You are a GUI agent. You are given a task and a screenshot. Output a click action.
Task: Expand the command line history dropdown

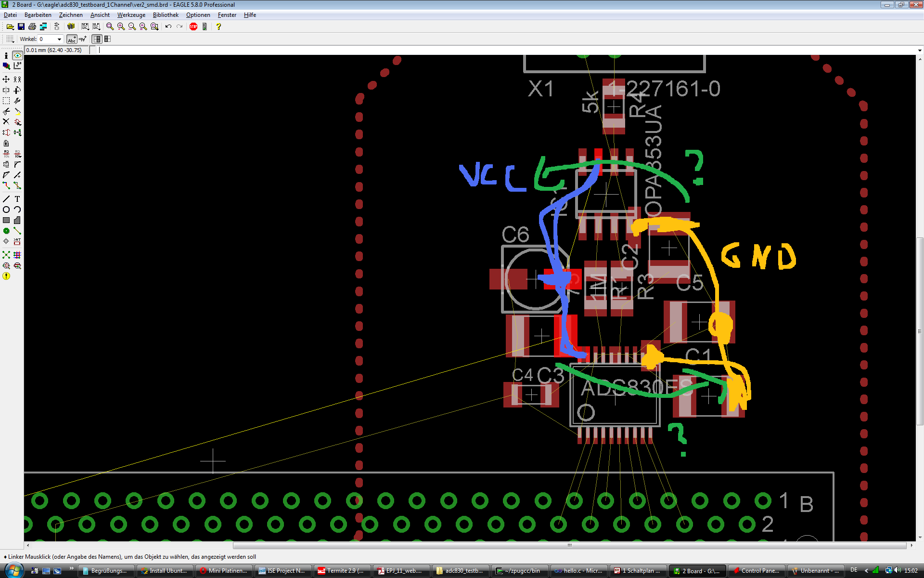click(x=920, y=50)
